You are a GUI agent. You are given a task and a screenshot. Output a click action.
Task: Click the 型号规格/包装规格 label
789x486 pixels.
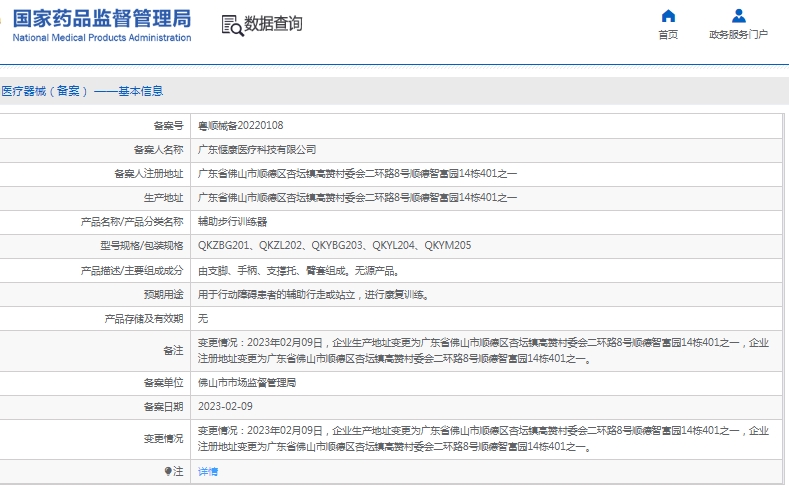tap(142, 246)
